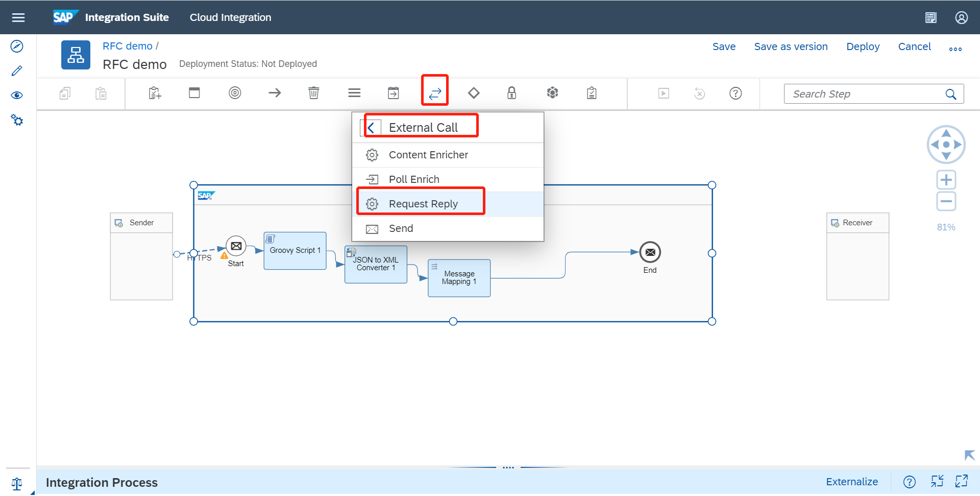
Task: Maximize the Integration Process properties panel
Action: pos(961,481)
